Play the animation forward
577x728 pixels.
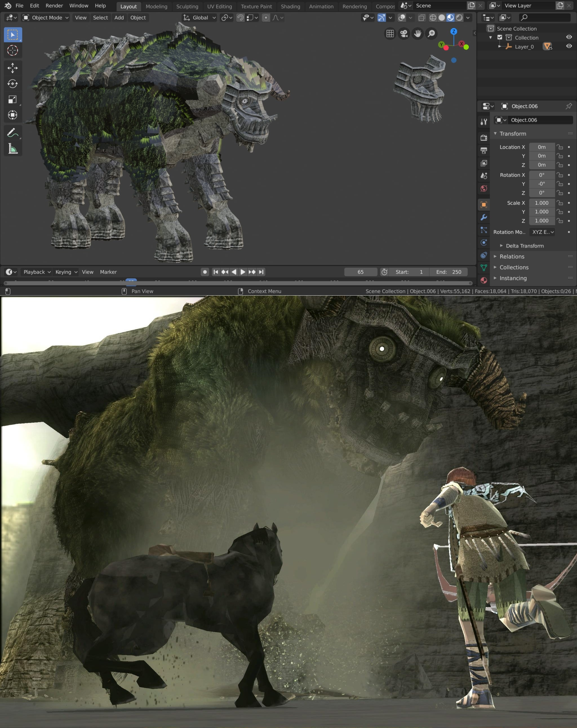243,272
